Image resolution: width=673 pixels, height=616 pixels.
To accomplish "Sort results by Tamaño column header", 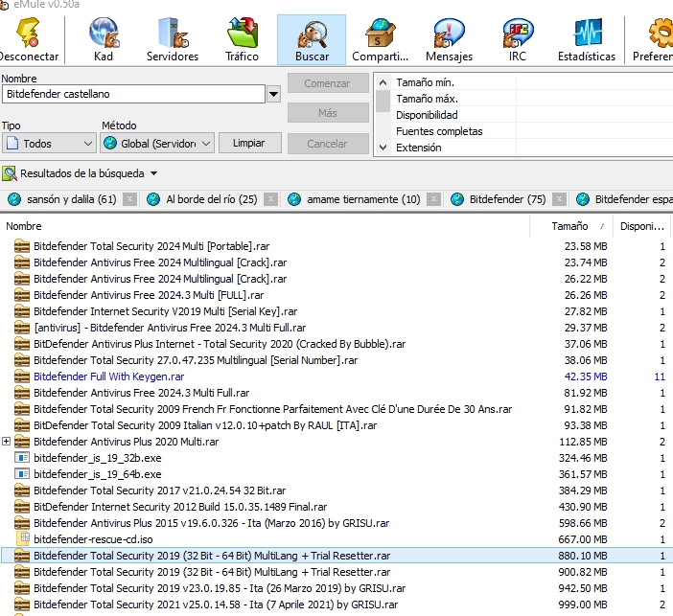I will [x=569, y=227].
